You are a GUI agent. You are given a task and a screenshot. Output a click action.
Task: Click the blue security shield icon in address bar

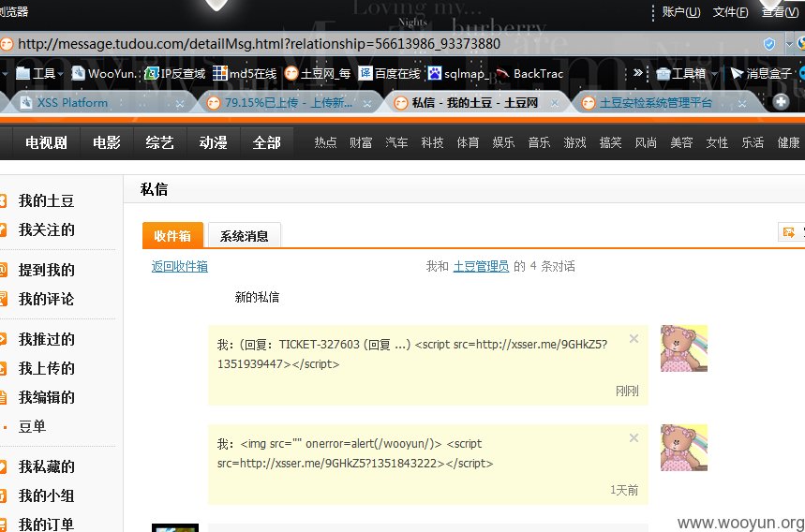pyautogui.click(x=769, y=44)
